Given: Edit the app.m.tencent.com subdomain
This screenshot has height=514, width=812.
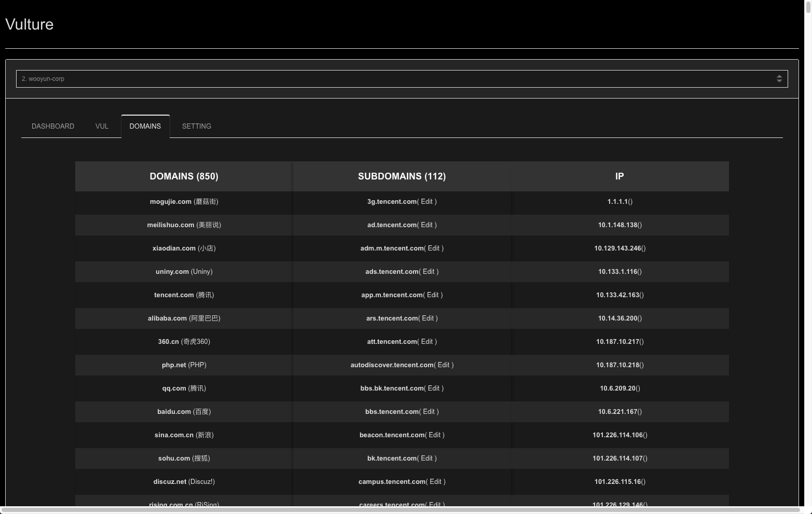Looking at the screenshot, I should click(433, 295).
